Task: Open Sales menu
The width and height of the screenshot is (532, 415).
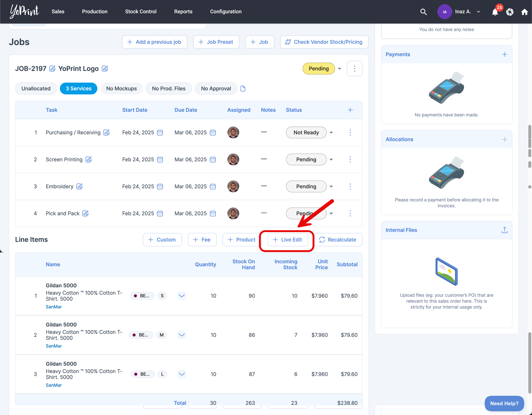Action: [58, 12]
